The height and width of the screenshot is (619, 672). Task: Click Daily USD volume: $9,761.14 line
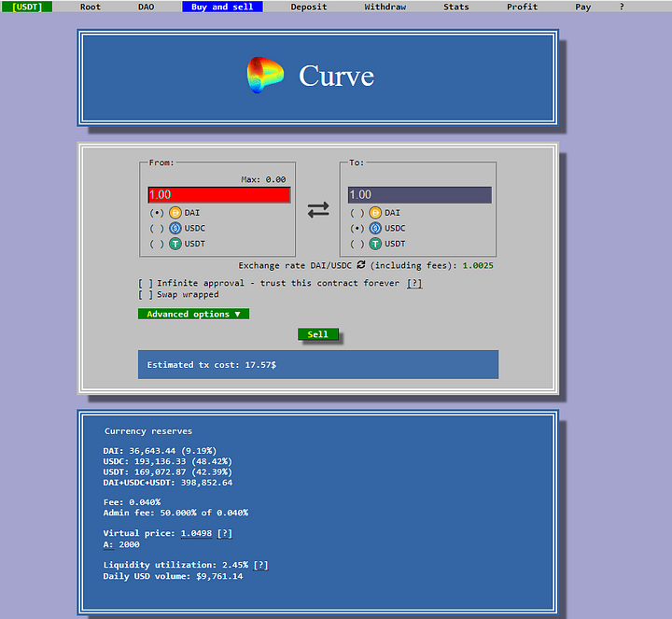173,576
